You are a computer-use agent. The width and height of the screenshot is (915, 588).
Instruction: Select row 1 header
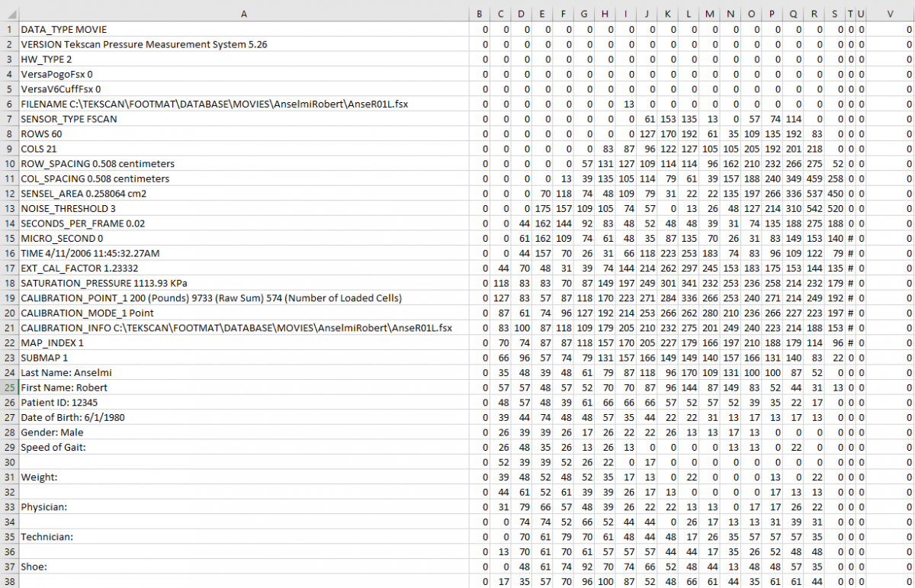(9, 29)
